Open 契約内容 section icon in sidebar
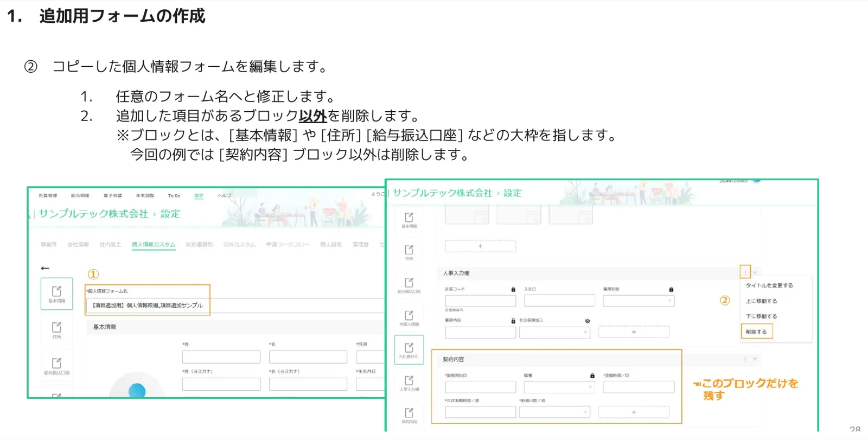This screenshot has height=439, width=868. tap(409, 415)
